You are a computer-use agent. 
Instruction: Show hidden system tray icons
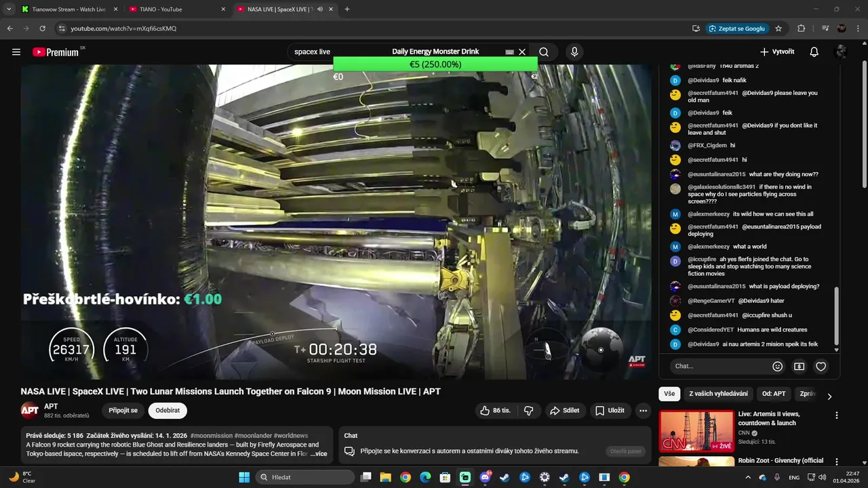click(x=748, y=477)
